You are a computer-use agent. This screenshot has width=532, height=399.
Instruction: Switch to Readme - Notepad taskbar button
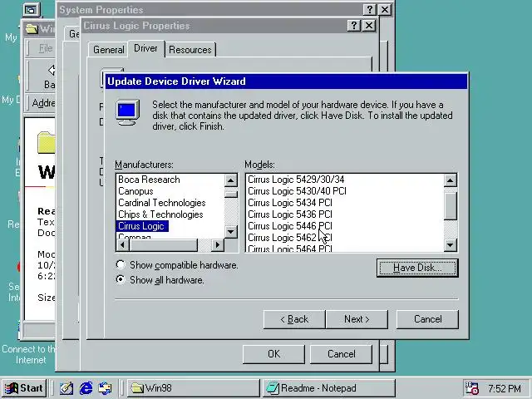[x=329, y=388]
